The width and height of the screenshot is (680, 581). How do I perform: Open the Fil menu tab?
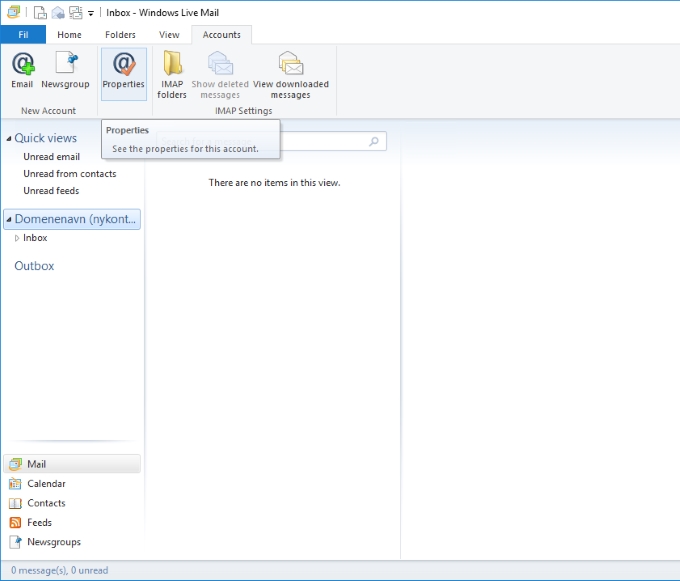click(23, 35)
